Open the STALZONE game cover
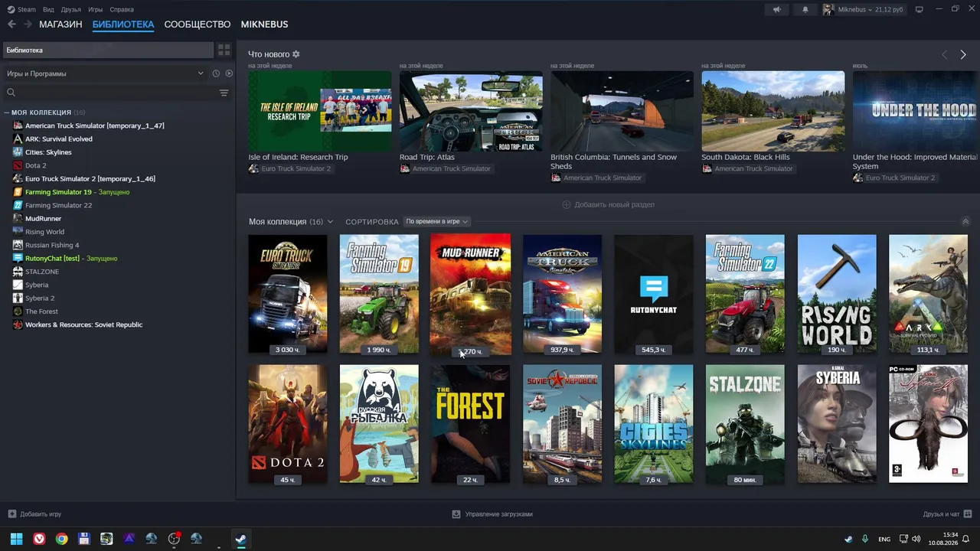 (x=745, y=424)
